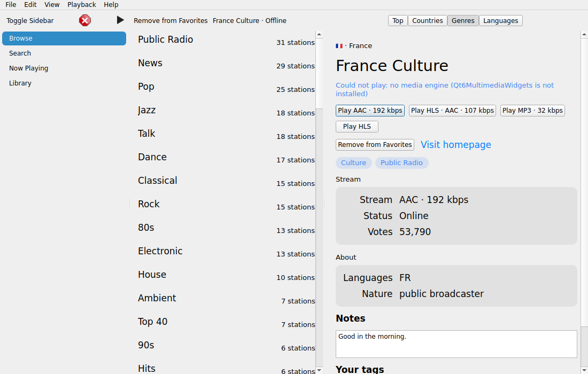The height and width of the screenshot is (374, 588).
Task: Click the genre list scrollbar thumb
Action: [x=319, y=73]
